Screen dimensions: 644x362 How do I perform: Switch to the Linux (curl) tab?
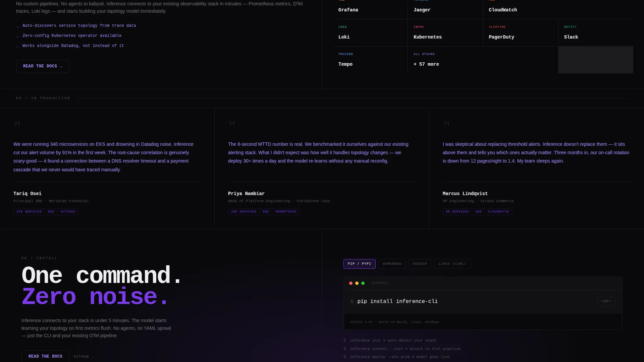pos(452,264)
